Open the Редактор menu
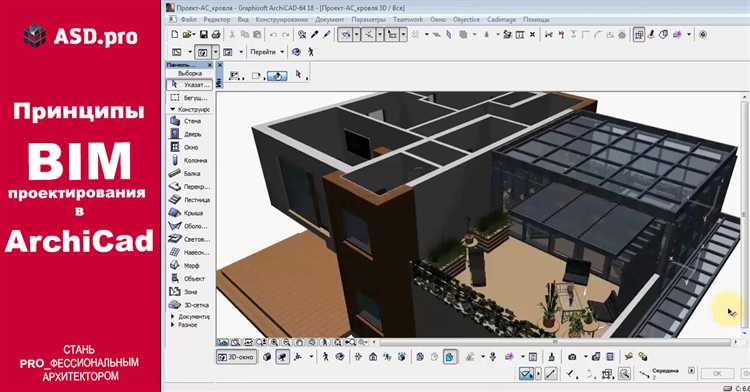 (217, 20)
